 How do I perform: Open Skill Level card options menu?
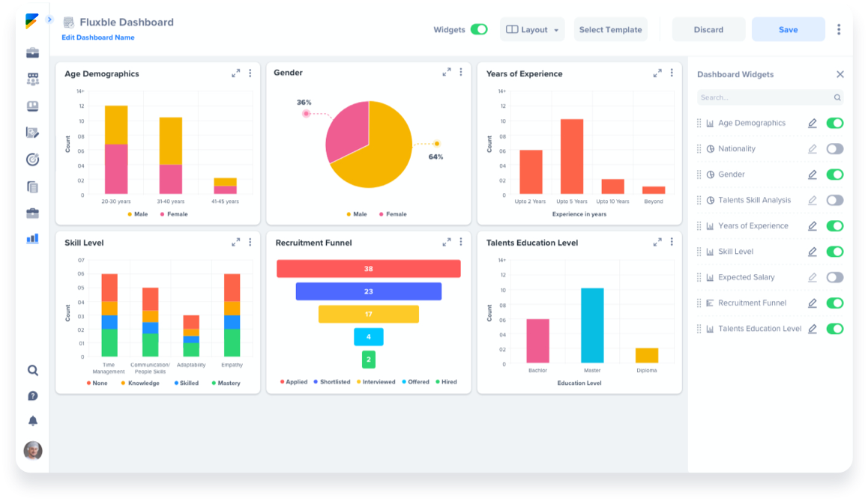pos(250,242)
